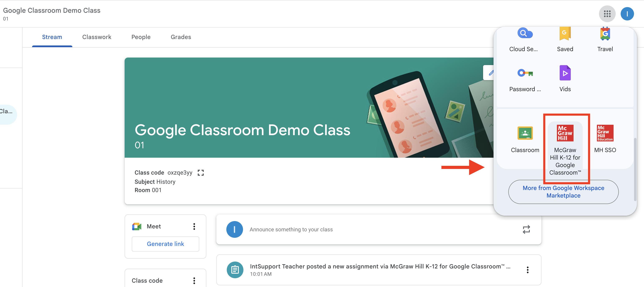Open the IntSupport Teacher assignment post
Screen dimensions: 644x287
click(x=378, y=270)
